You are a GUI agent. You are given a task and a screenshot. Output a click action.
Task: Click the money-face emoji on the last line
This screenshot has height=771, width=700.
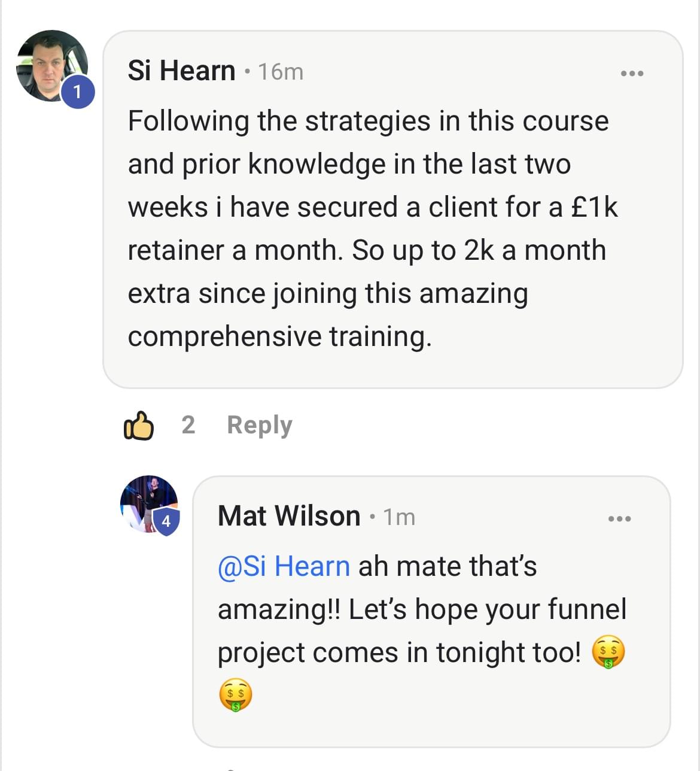[235, 694]
